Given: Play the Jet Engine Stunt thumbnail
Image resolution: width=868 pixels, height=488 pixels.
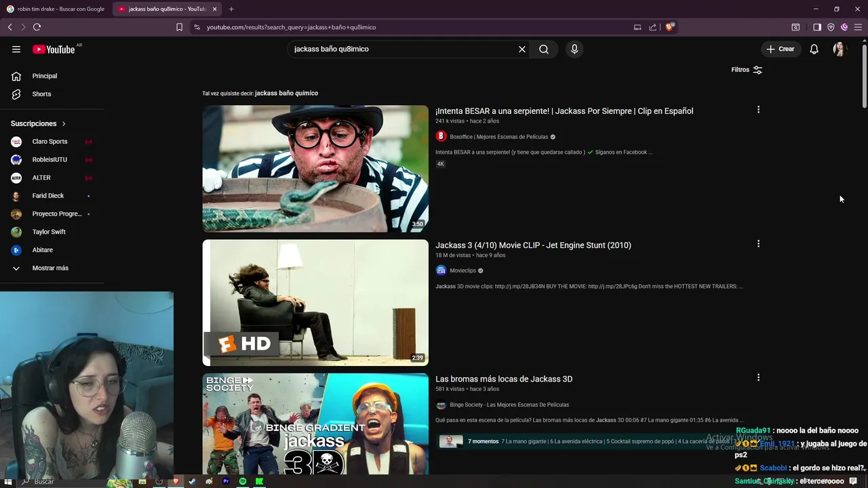Looking at the screenshot, I should (x=315, y=303).
